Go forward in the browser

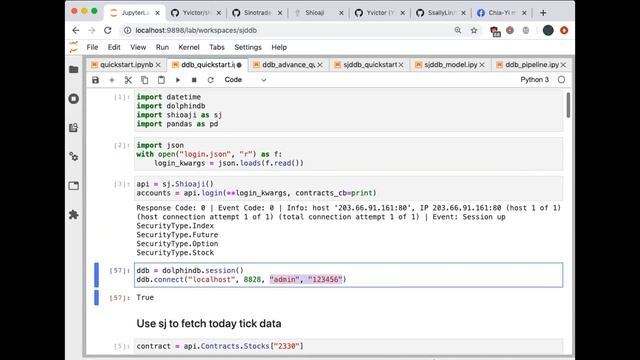tap(92, 30)
